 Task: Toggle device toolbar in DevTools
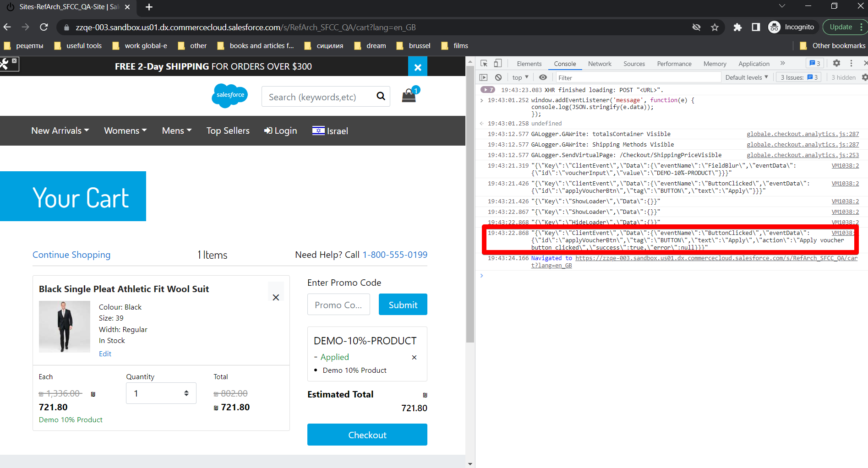(498, 63)
